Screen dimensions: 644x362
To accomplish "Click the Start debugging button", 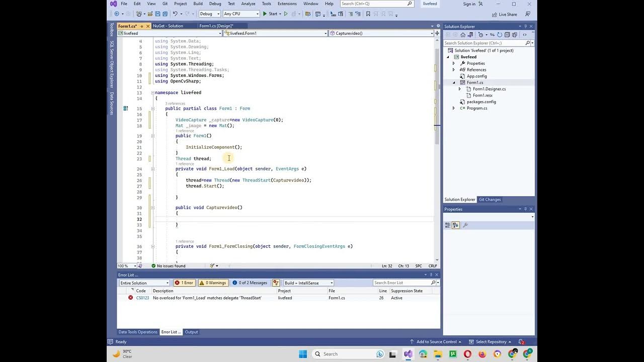I will 270,14.
